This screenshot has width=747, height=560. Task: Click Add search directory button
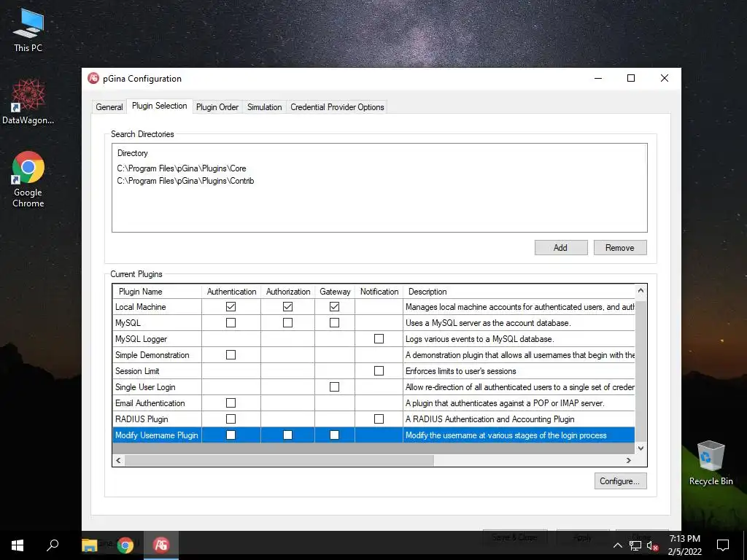tap(561, 248)
